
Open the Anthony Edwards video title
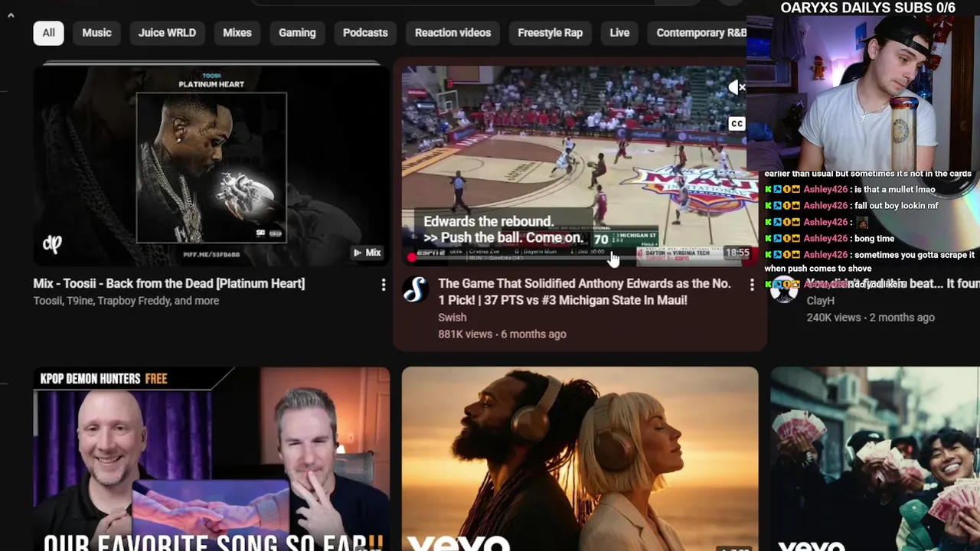(584, 292)
